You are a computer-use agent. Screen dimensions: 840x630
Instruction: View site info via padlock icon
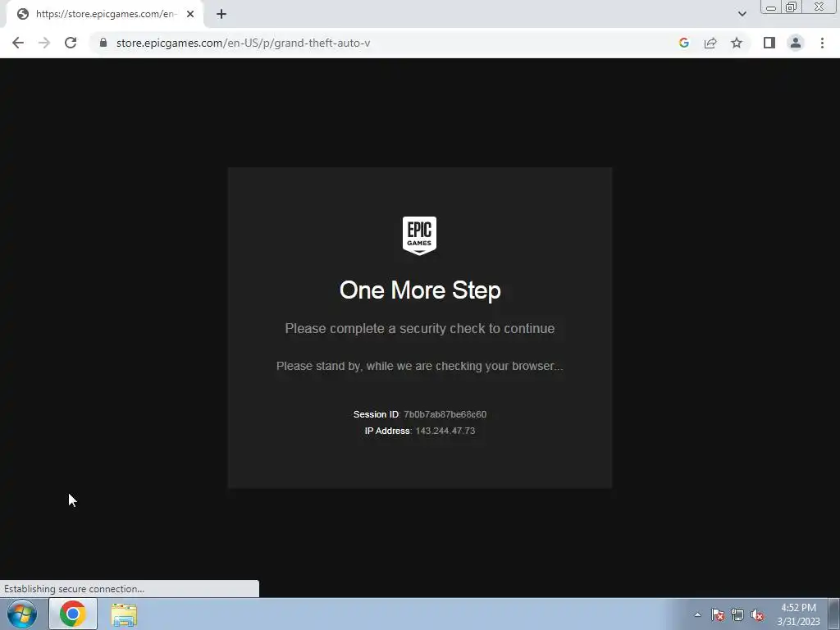click(103, 43)
